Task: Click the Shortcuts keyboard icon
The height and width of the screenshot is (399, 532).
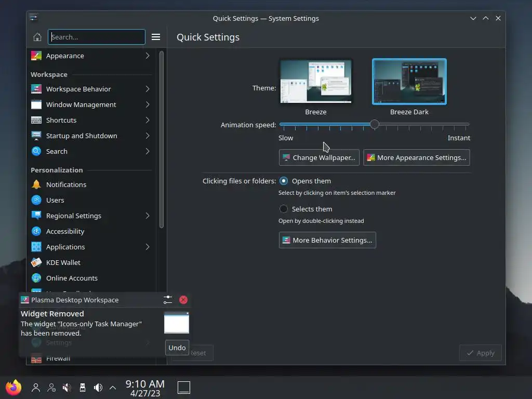Action: tap(36, 120)
